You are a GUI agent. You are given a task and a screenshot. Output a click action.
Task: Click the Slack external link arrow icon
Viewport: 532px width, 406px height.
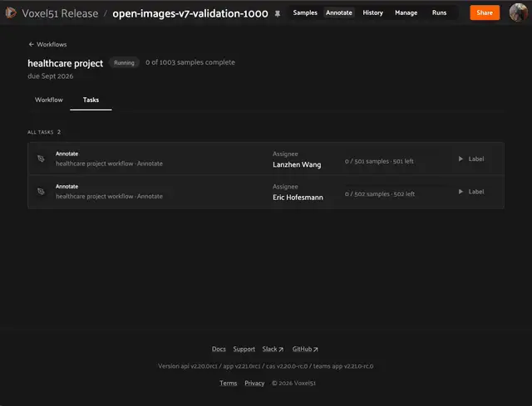(281, 350)
